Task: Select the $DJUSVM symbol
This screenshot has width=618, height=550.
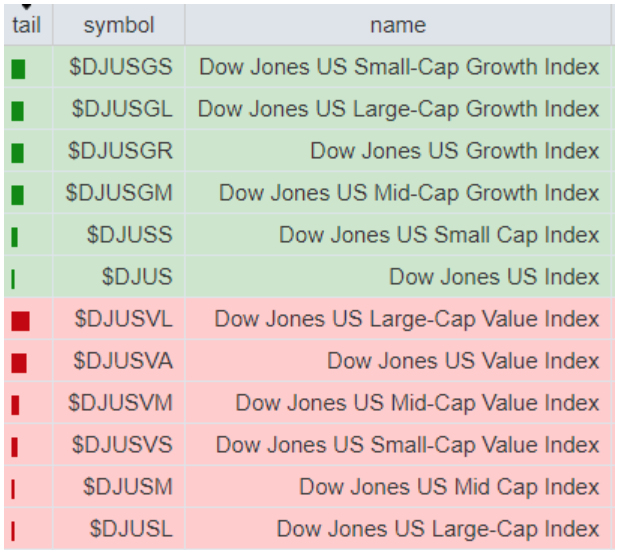Action: coord(120,403)
